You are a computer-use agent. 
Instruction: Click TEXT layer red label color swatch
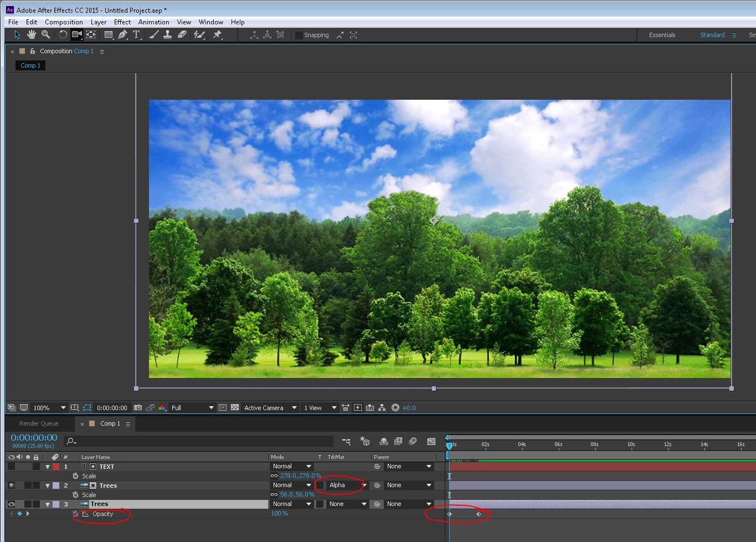pos(56,467)
